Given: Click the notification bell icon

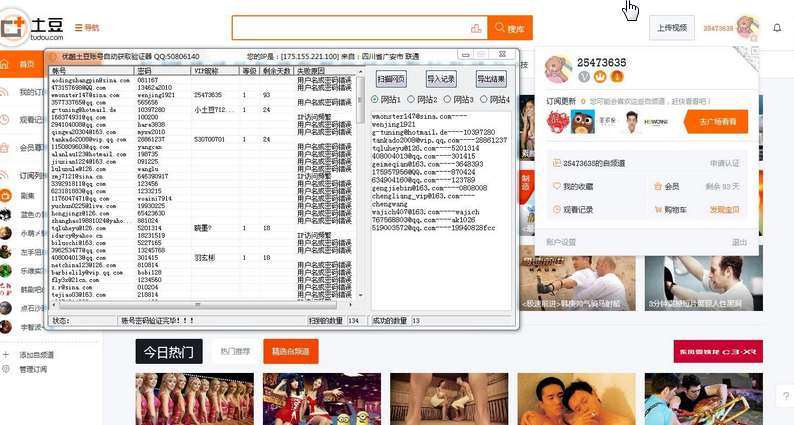Looking at the screenshot, I should tap(777, 28).
